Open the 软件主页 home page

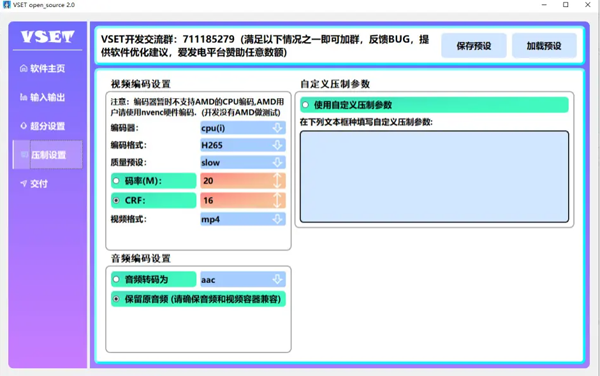pyautogui.click(x=47, y=68)
